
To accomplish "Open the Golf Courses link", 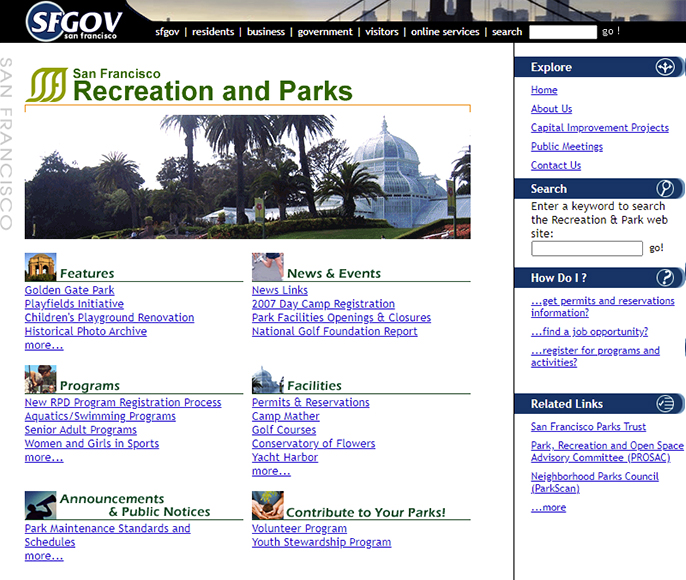I will 284,430.
